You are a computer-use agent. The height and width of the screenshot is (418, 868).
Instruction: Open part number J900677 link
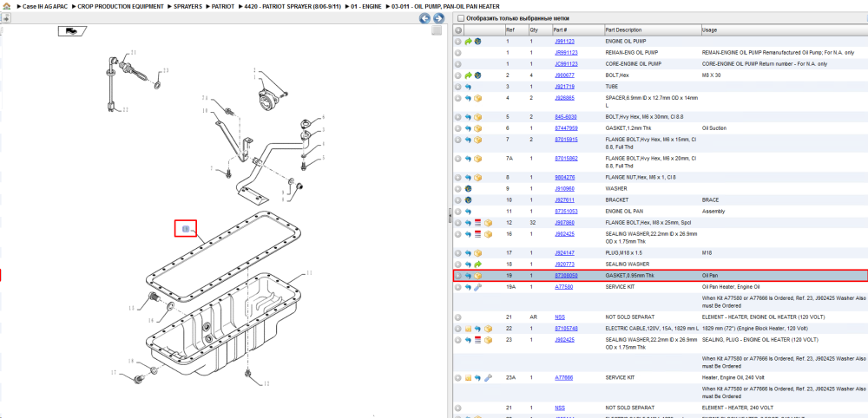pos(564,75)
